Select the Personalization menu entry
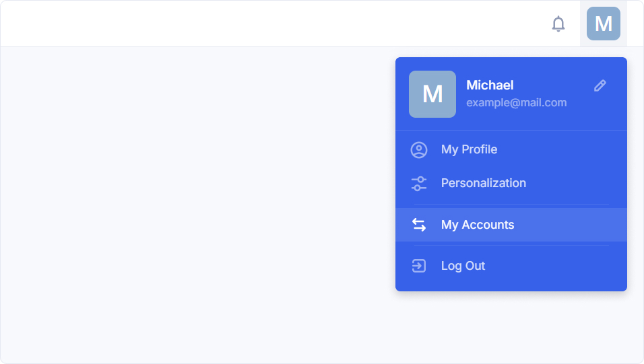Image resolution: width=644 pixels, height=364 pixels. (483, 183)
